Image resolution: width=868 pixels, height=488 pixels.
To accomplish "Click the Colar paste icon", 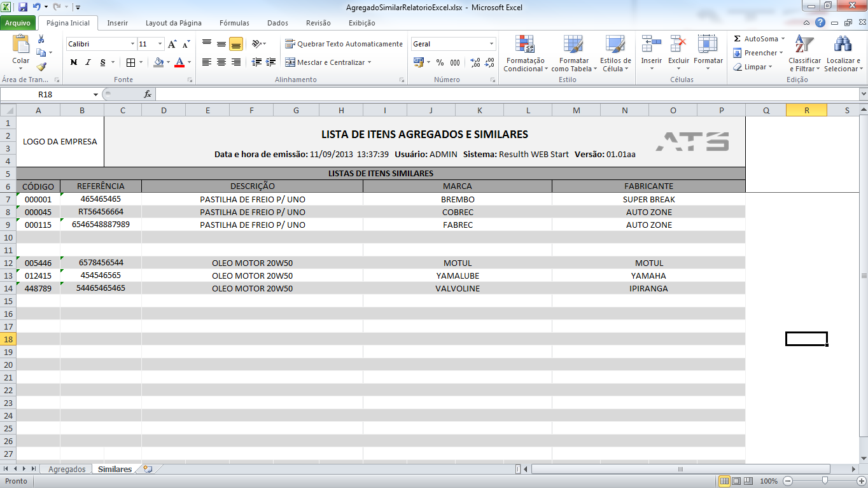I will pos(21,45).
